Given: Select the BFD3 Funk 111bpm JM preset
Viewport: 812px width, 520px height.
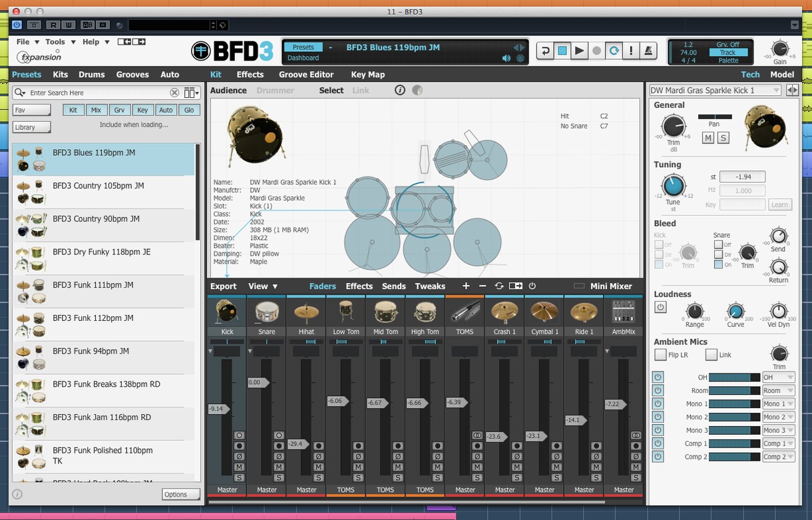Looking at the screenshot, I should pos(104,291).
